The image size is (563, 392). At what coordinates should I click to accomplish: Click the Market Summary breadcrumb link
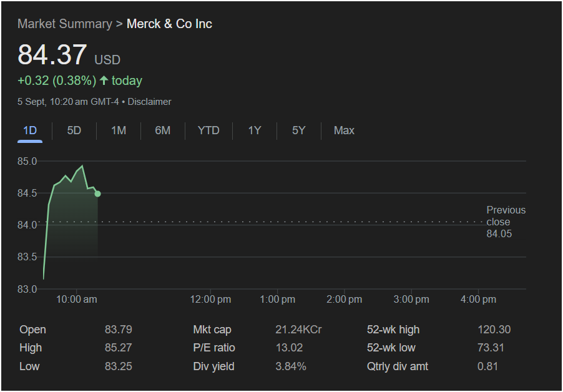point(65,24)
